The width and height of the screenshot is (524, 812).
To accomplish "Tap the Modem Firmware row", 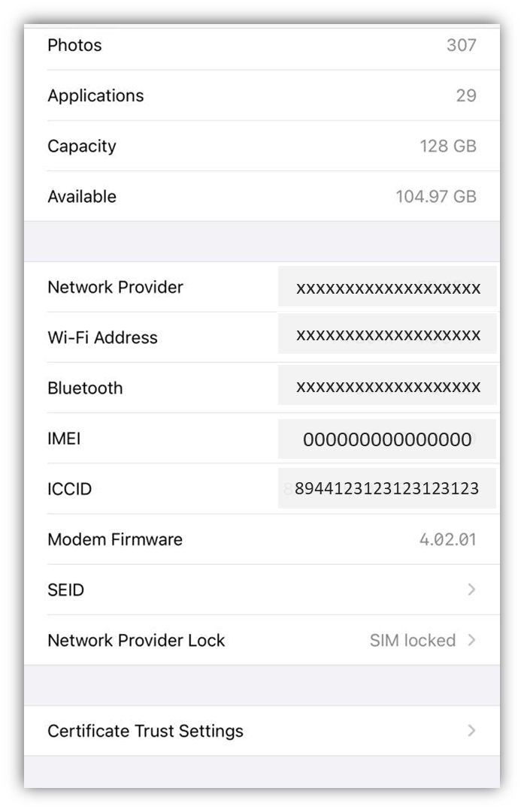I will click(262, 539).
